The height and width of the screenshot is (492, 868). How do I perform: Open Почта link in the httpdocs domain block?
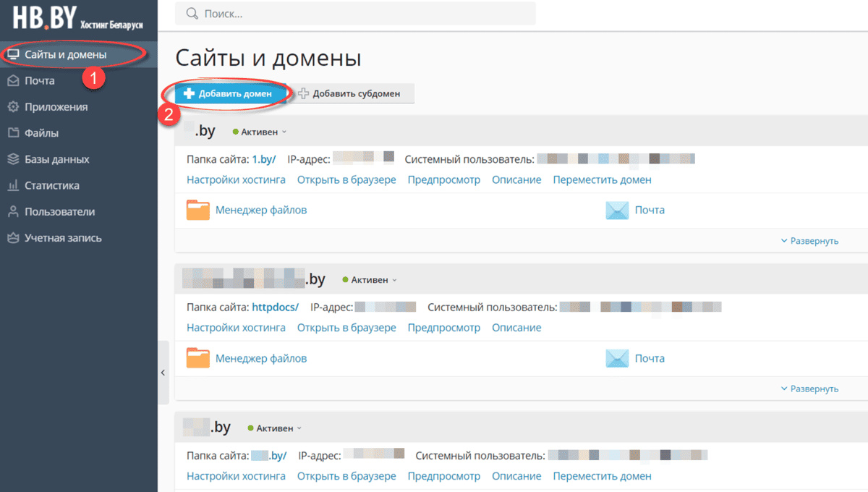tap(650, 358)
